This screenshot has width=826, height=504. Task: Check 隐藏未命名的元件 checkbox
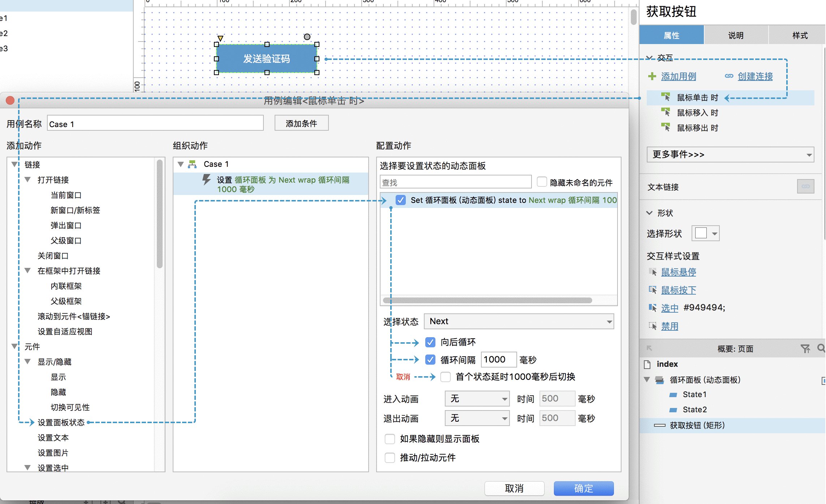(542, 182)
